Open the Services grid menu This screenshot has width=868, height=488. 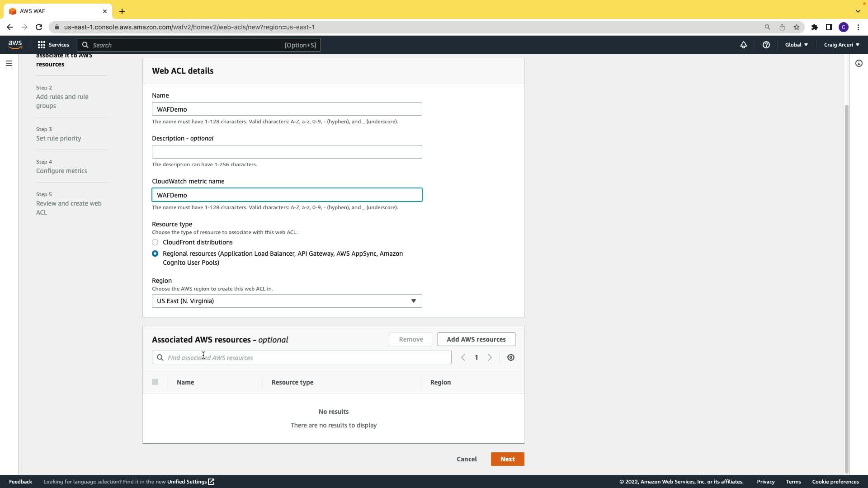pyautogui.click(x=53, y=45)
